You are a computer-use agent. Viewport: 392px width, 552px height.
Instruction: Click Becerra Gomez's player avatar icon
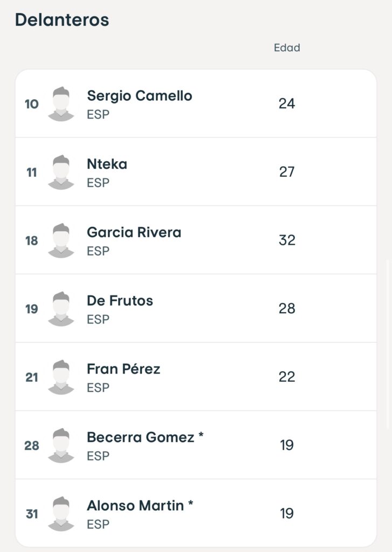(61, 445)
